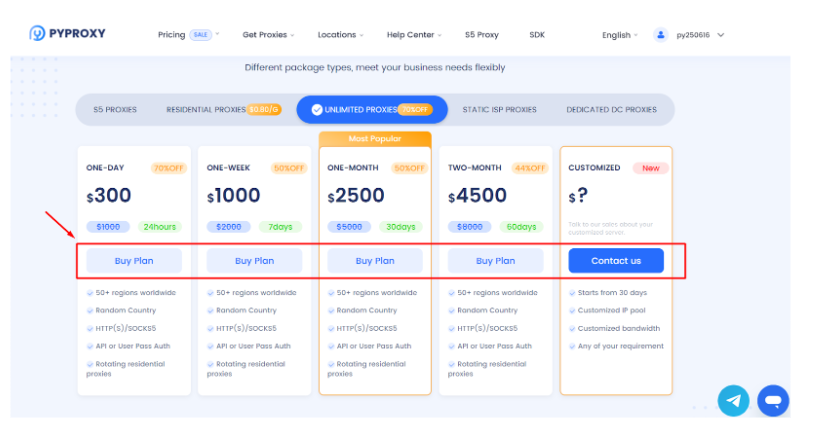Screen dimensions: 819x431
Task: Open the Help Center dropdown
Action: point(414,34)
